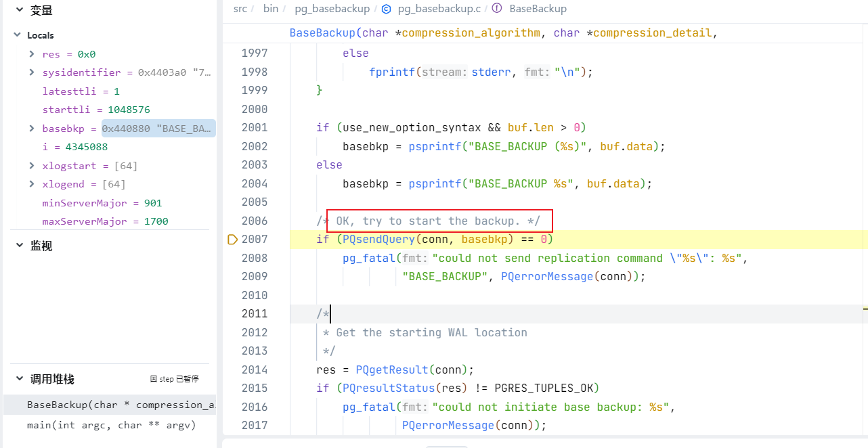Click PQerrorMessage on line 2009
This screenshot has height=448, width=868.
[546, 276]
